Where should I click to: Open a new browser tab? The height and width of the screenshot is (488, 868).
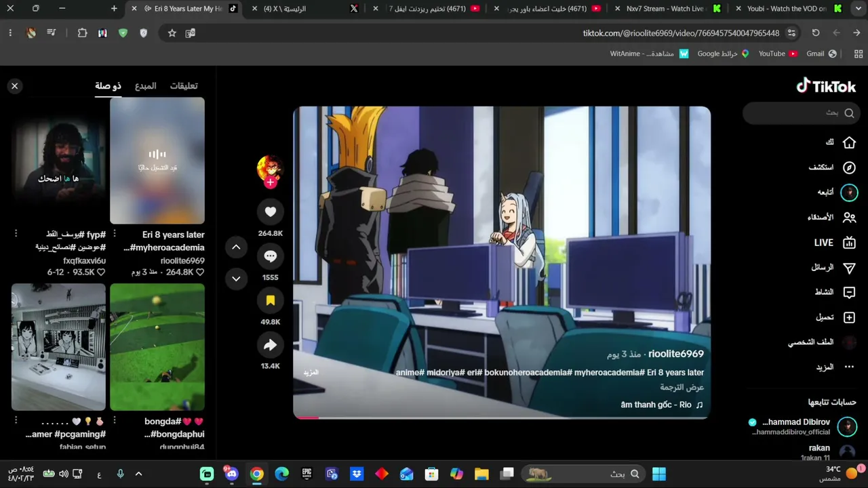point(114,9)
